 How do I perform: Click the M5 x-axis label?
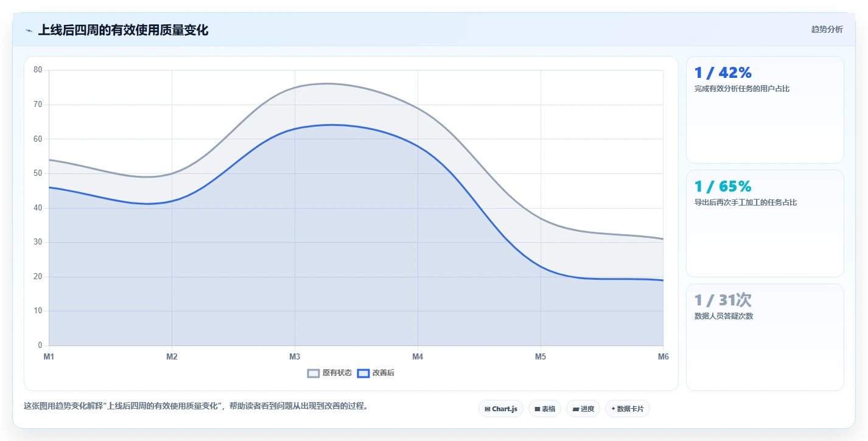pyautogui.click(x=541, y=356)
